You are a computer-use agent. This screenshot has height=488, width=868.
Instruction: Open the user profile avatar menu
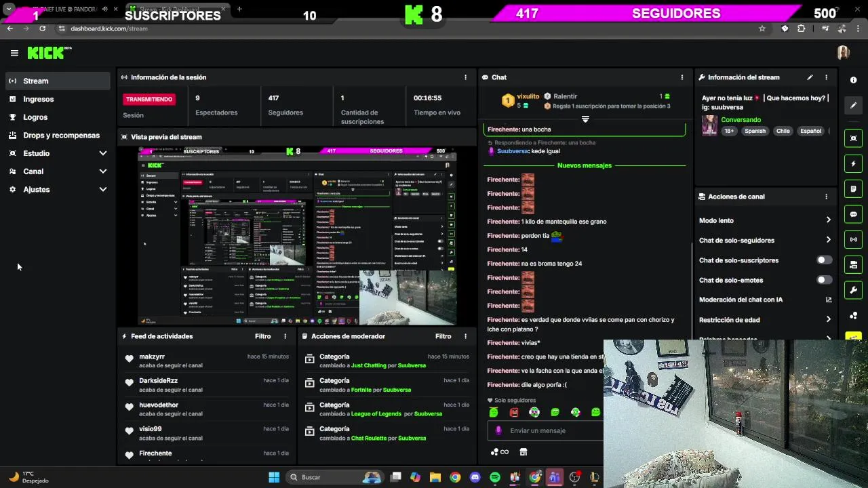pyautogui.click(x=843, y=53)
